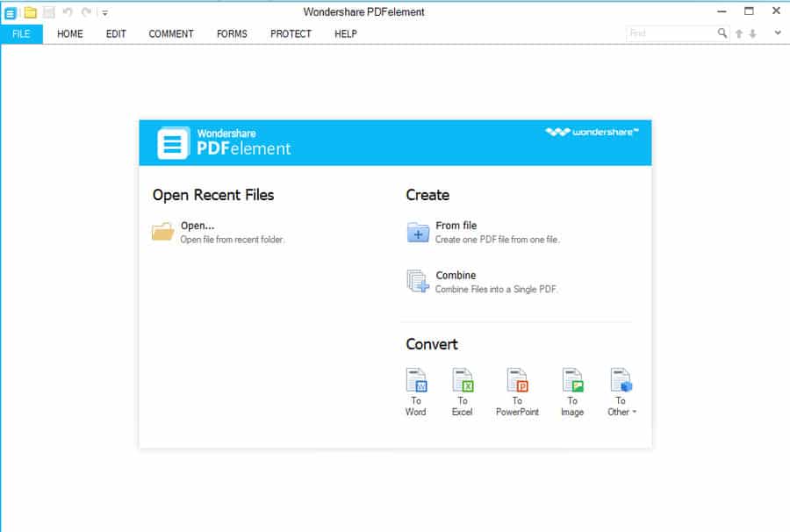Viewport: 790px width, 532px height.
Task: Convert To Image icon
Action: pos(573,380)
